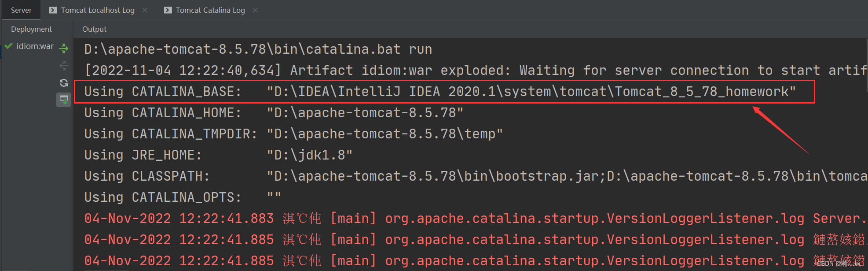Click the 12:22:41.883 VersionLoggerListener log line
Screen dimensions: 868x271
(475, 219)
